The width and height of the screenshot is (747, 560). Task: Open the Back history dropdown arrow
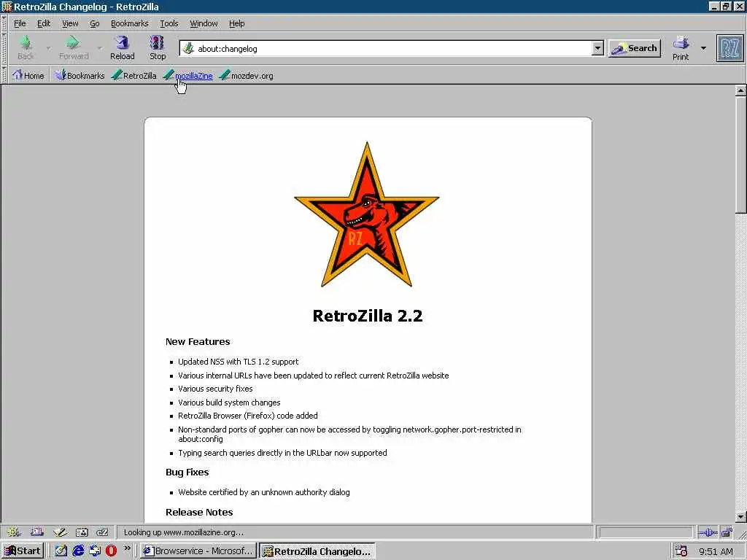point(48,48)
